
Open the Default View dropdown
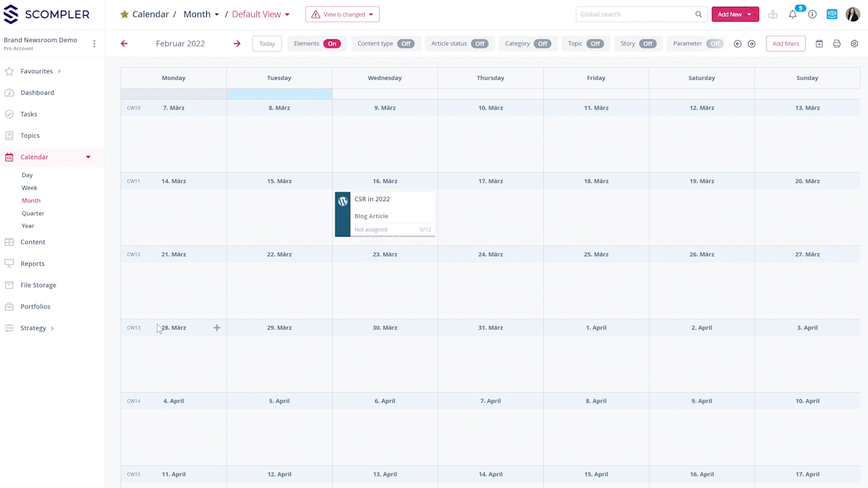pyautogui.click(x=261, y=14)
